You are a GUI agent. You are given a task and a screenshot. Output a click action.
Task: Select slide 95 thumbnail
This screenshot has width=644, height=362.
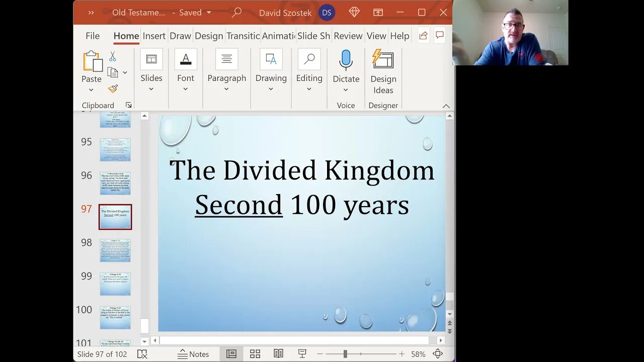tap(115, 149)
